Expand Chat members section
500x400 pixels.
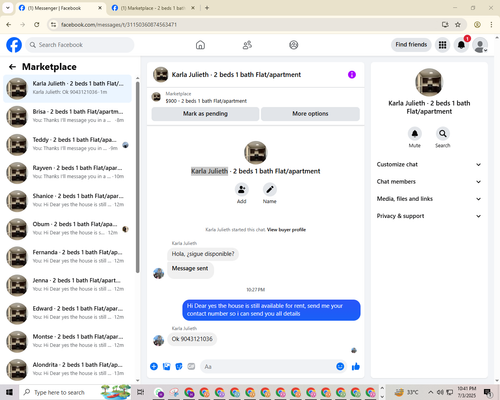(x=429, y=182)
